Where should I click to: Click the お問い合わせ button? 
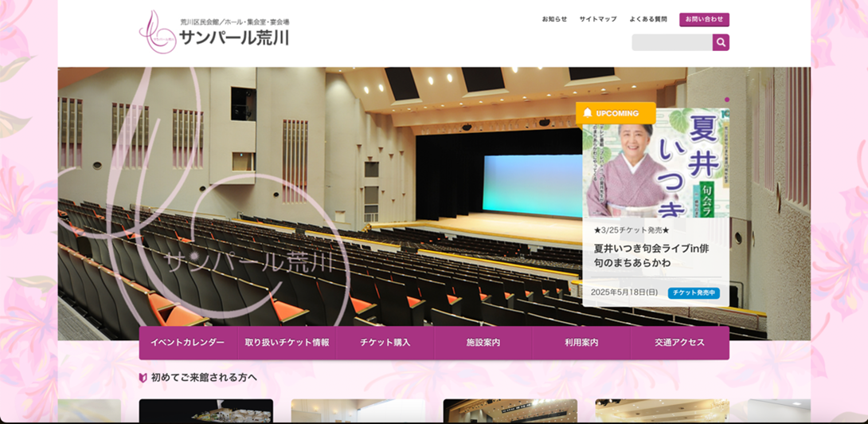pos(704,19)
